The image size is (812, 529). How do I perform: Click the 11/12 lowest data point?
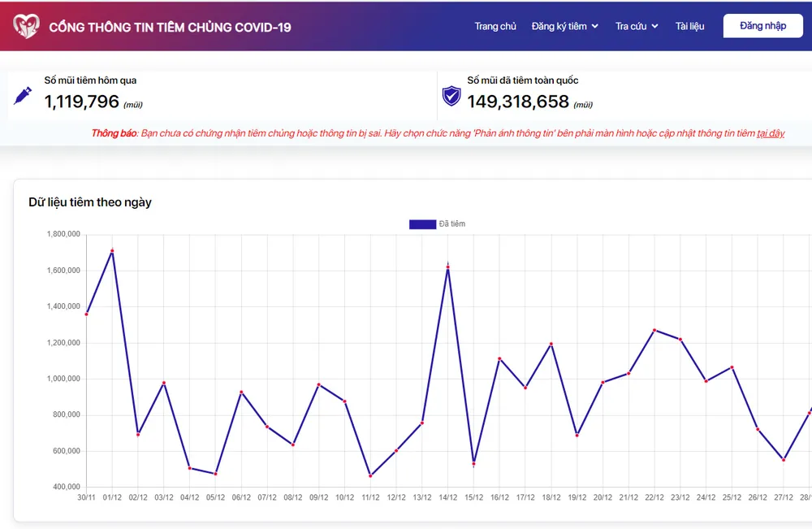click(x=370, y=475)
